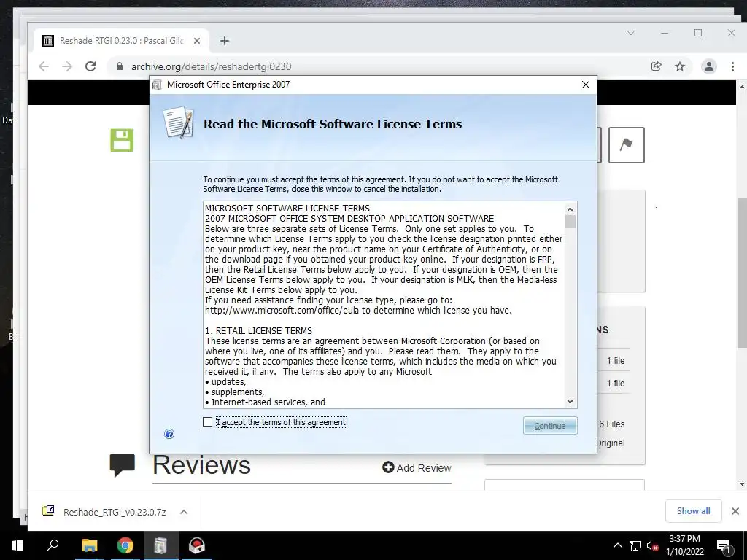Bookmark this page with the star icon
Viewport: 747px width, 560px height.
click(x=680, y=66)
